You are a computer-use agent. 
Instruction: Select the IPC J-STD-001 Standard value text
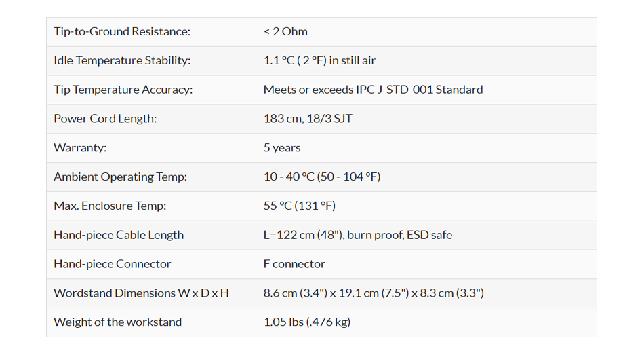click(x=373, y=90)
